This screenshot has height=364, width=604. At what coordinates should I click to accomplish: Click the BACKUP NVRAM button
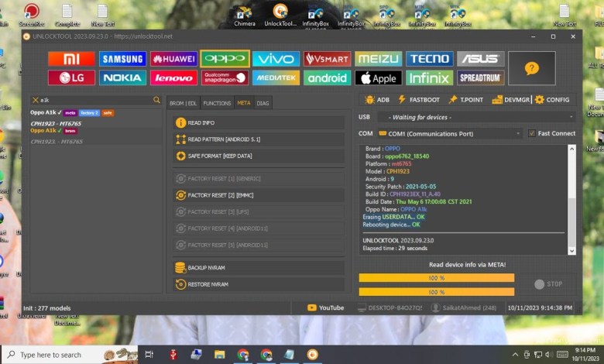click(x=259, y=268)
